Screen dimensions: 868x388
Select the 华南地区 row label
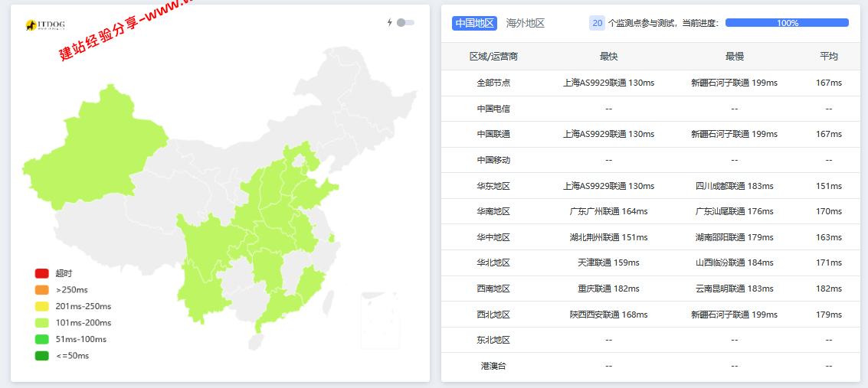pos(494,212)
